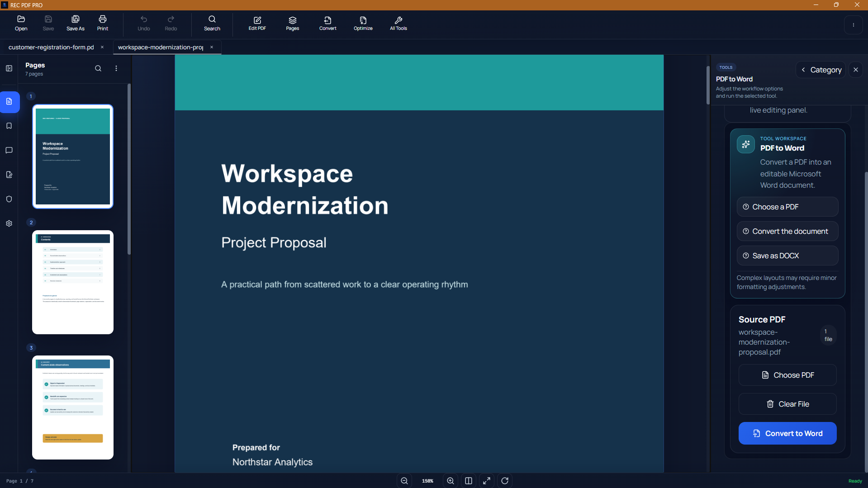Screen dimensions: 868x488
Task: Click the Choose PDF button
Action: click(x=787, y=375)
